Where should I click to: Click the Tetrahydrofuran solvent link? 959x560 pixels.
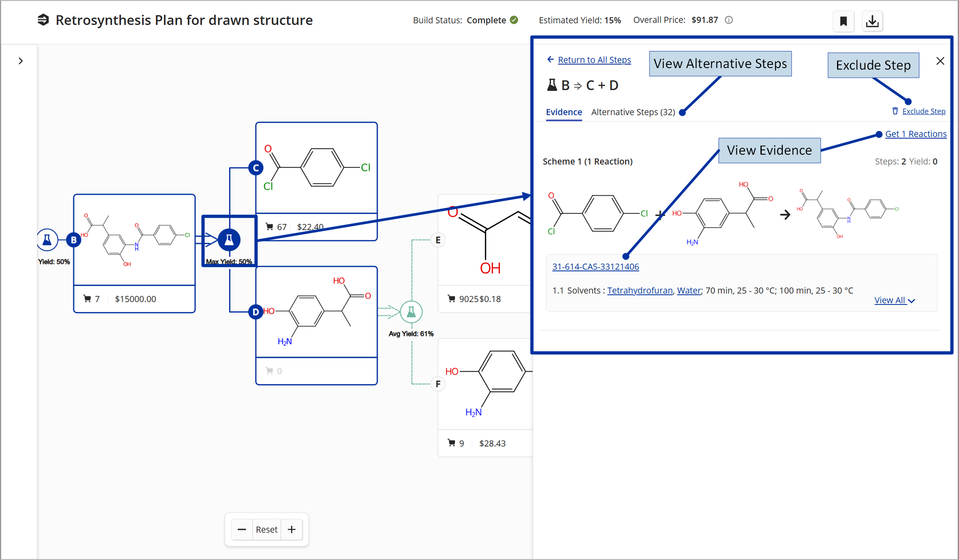click(x=640, y=291)
